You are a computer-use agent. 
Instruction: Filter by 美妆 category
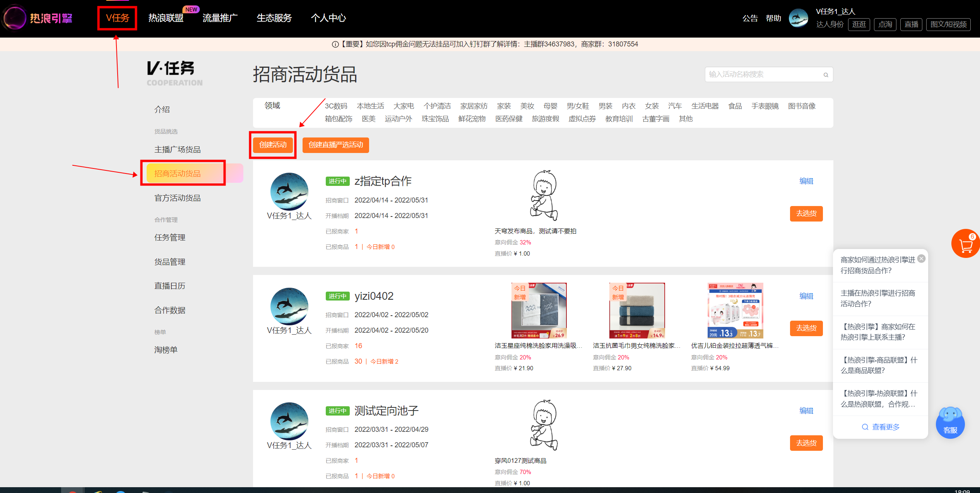click(x=527, y=106)
